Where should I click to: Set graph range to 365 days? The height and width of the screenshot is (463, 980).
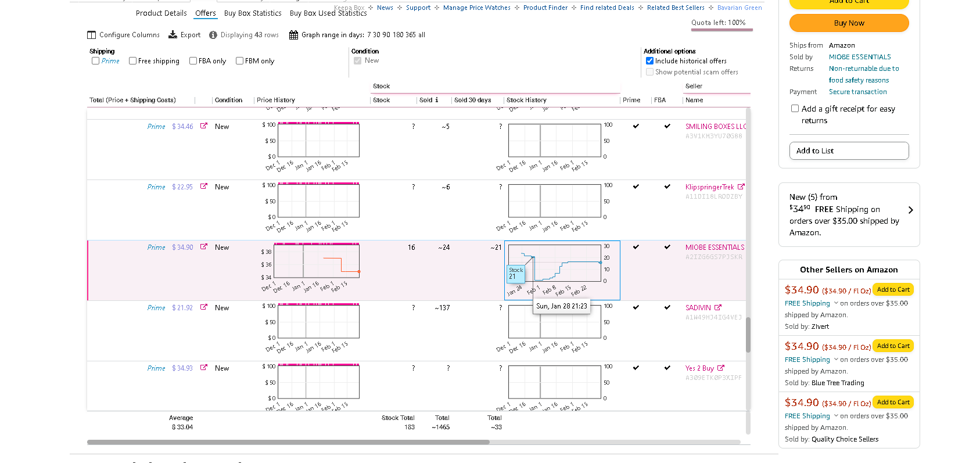pyautogui.click(x=411, y=35)
